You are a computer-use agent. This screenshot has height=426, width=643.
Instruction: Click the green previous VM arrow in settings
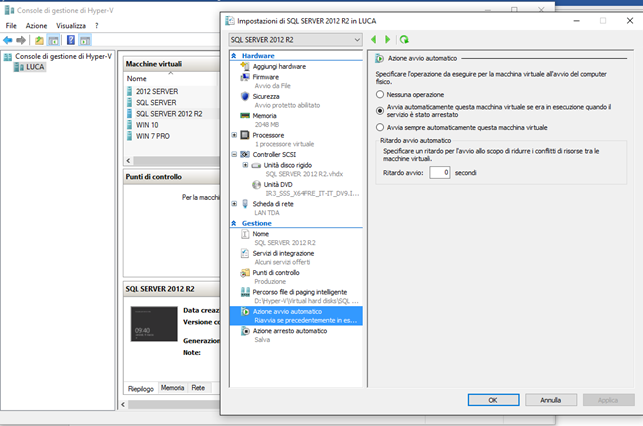click(x=374, y=39)
